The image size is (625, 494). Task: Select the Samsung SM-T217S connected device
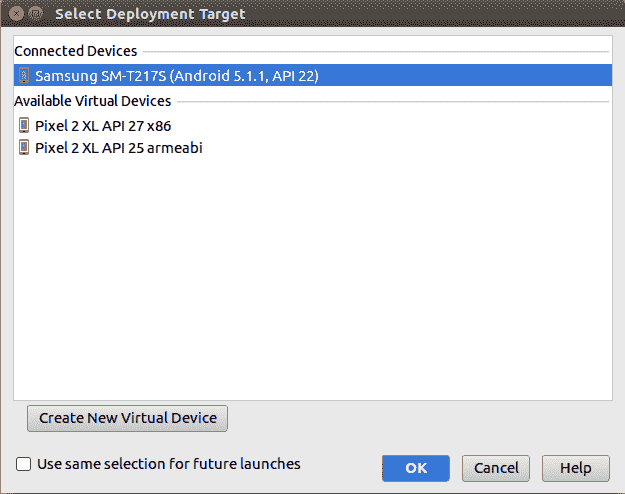(x=313, y=75)
